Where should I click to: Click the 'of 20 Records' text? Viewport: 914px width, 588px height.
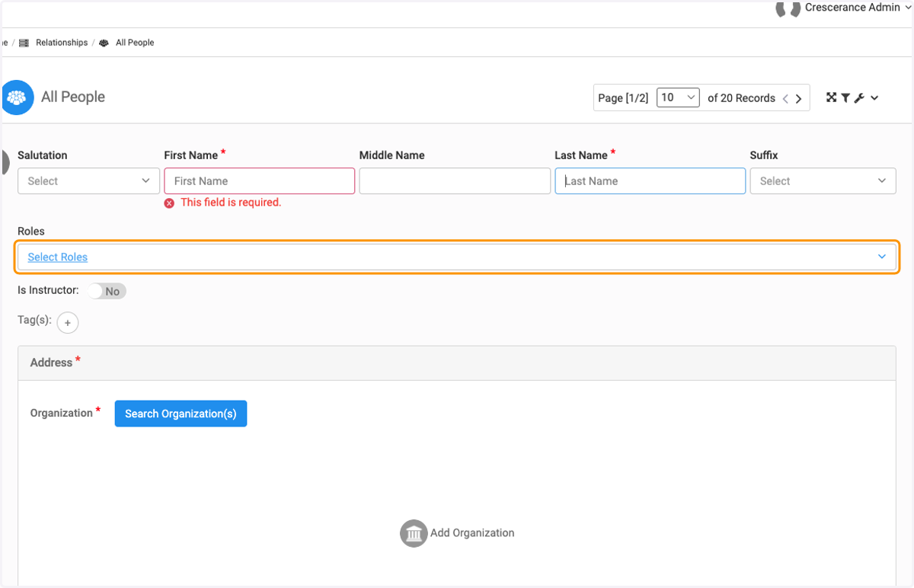[x=741, y=98]
